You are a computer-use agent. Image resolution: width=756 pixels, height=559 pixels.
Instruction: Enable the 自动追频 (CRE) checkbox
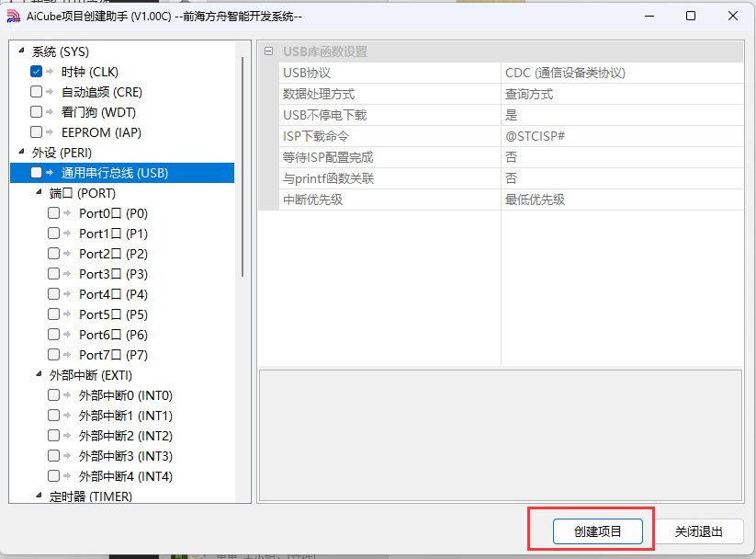[36, 92]
